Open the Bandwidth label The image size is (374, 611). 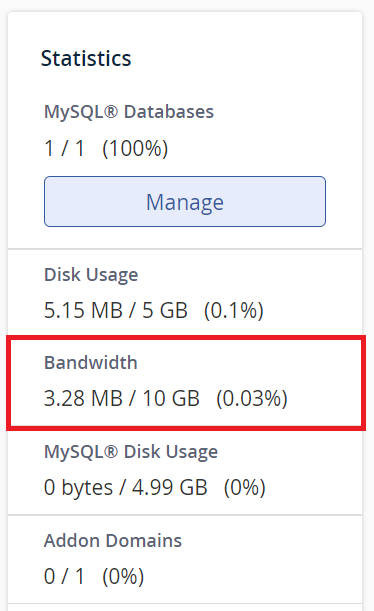click(x=91, y=362)
